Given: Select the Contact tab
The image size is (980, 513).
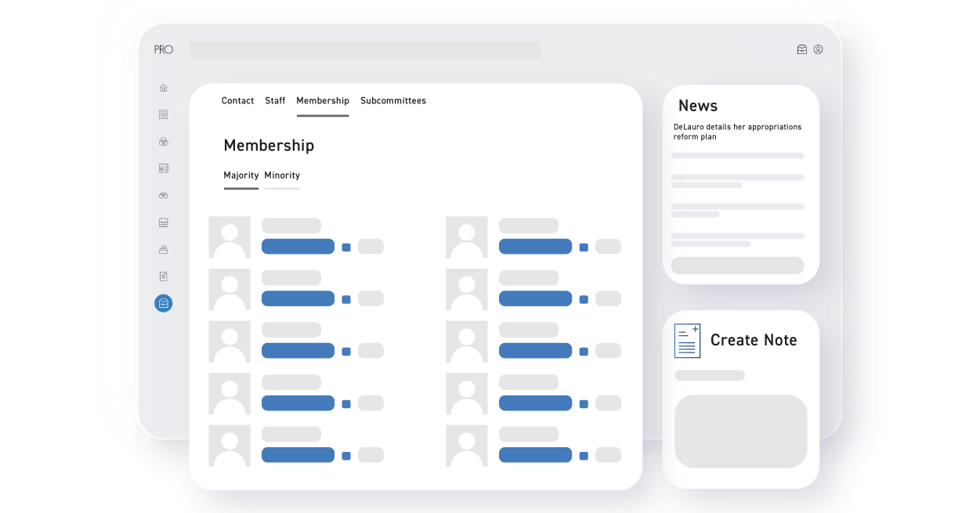Looking at the screenshot, I should (x=237, y=100).
